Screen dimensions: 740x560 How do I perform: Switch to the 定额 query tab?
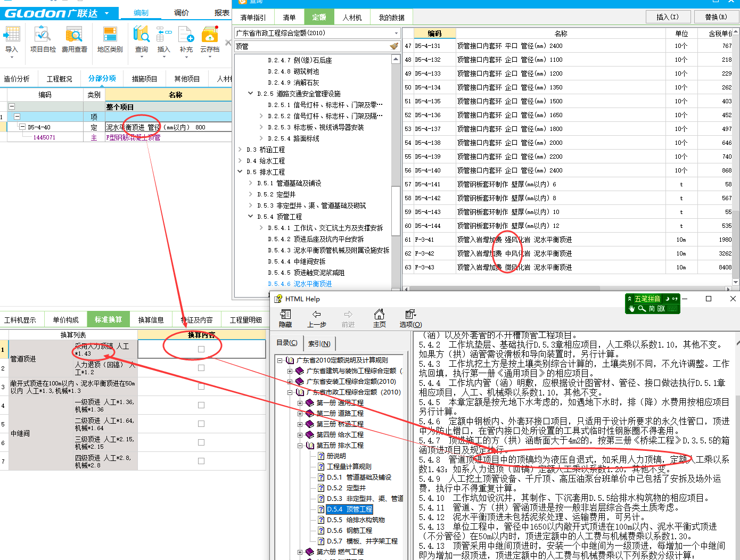[x=319, y=17]
